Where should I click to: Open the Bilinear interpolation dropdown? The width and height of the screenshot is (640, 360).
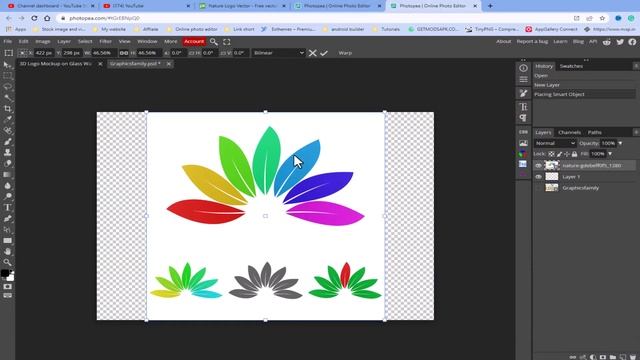278,53
